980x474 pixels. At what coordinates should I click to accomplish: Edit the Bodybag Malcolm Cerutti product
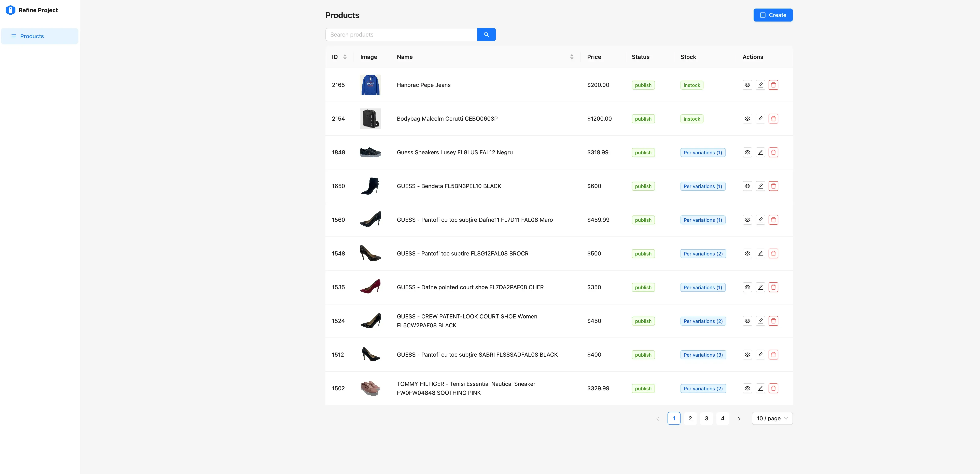pyautogui.click(x=760, y=119)
